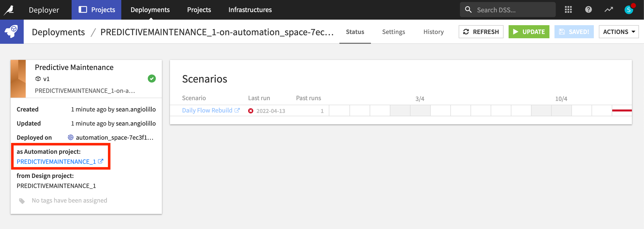
Task: Click the green health check on deployment card
Action: point(151,79)
